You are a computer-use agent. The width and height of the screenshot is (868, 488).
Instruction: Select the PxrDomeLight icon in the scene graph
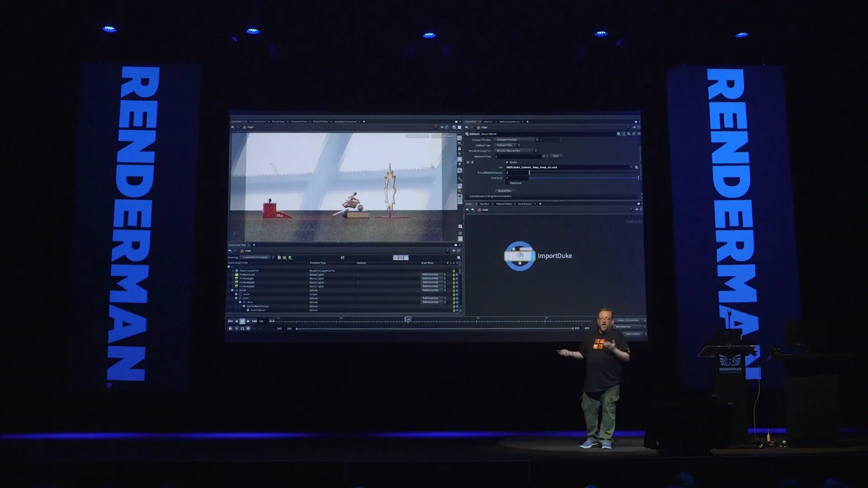(x=236, y=275)
